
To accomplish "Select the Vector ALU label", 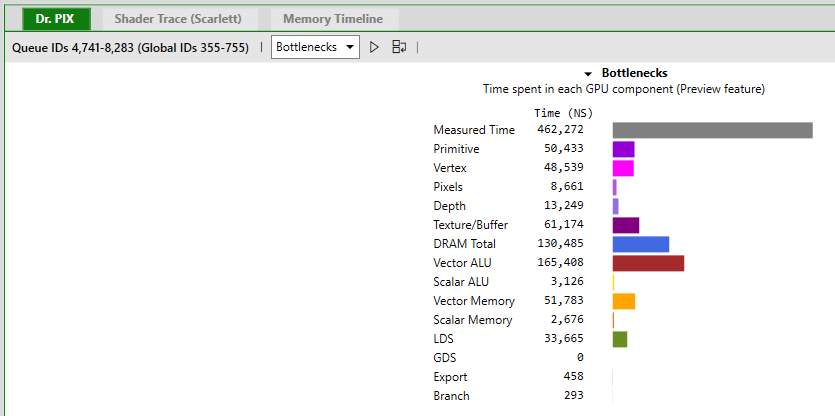I will point(462,263).
